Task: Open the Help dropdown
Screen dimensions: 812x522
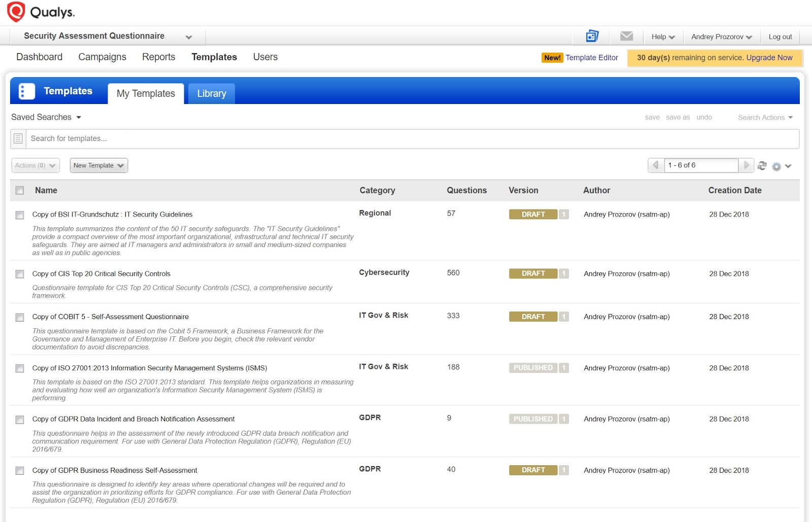Action: [663, 37]
